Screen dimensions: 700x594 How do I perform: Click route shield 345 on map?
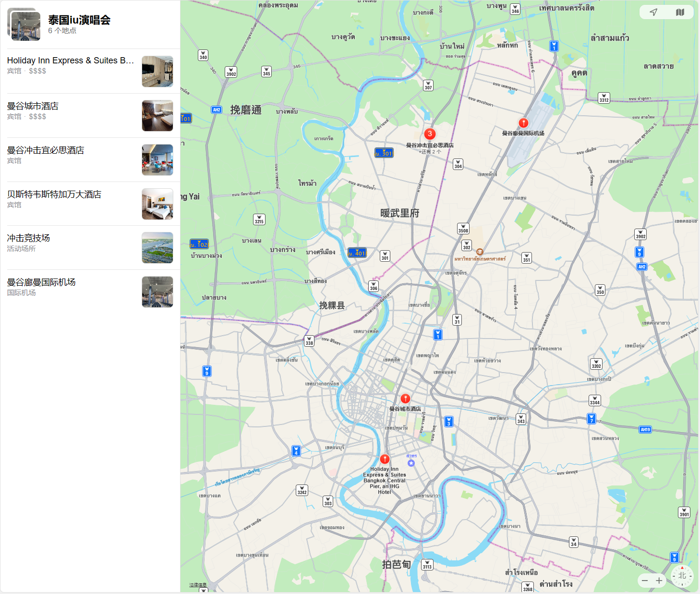pyautogui.click(x=266, y=72)
